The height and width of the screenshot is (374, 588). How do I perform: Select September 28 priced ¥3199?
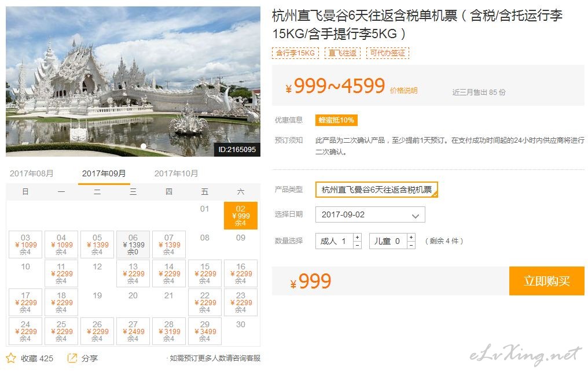coord(169,331)
